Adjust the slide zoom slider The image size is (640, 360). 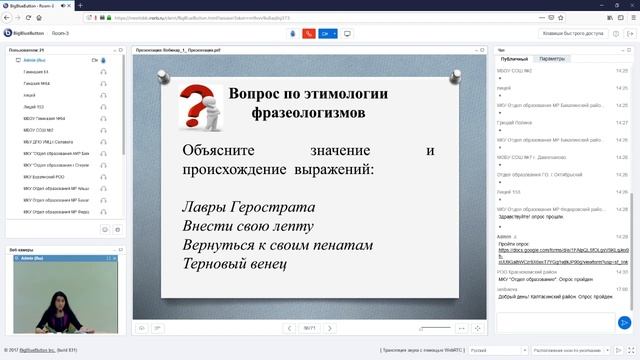tap(435, 328)
